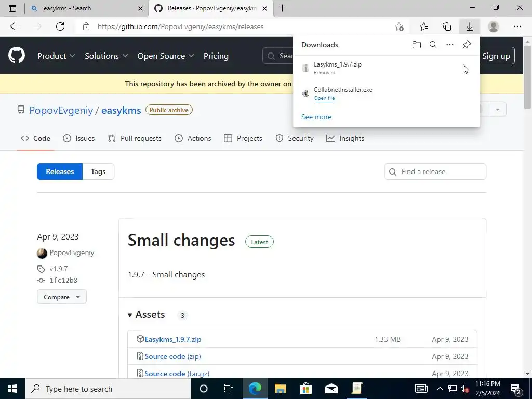The height and width of the screenshot is (399, 532).
Task: Open the downloads folder icon
Action: [416, 45]
